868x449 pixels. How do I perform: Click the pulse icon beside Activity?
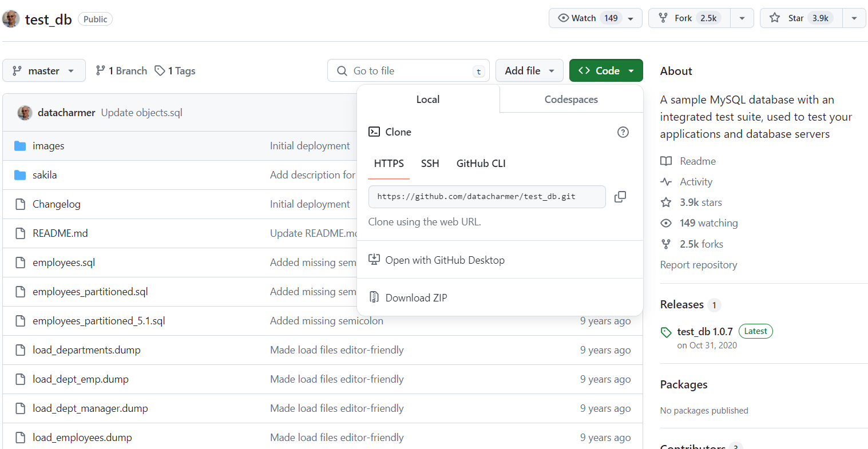pyautogui.click(x=666, y=182)
